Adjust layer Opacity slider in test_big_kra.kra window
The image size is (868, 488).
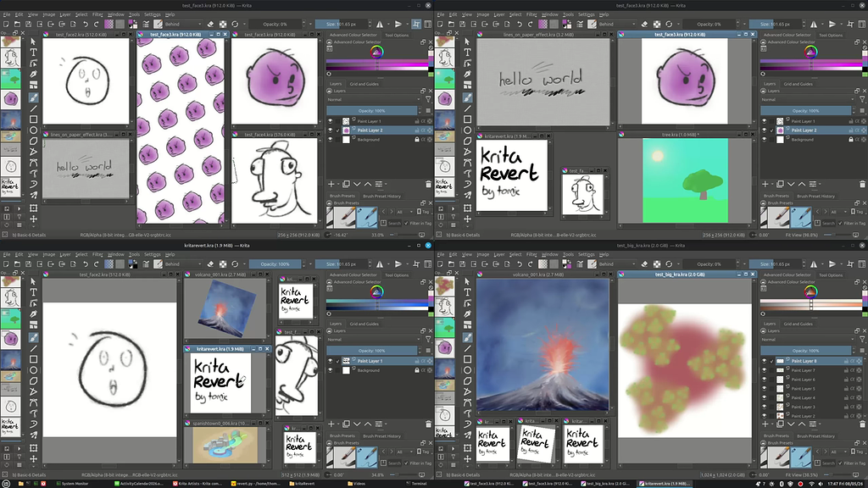(x=806, y=350)
